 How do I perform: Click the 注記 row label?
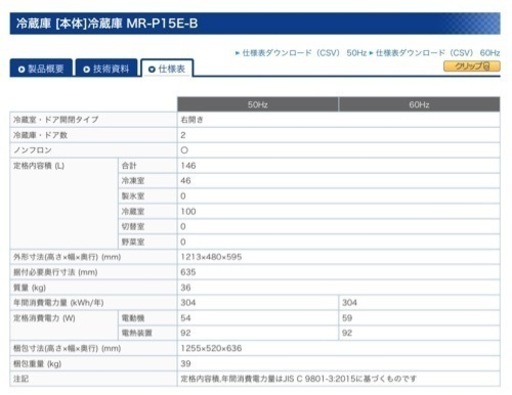[x=21, y=379]
